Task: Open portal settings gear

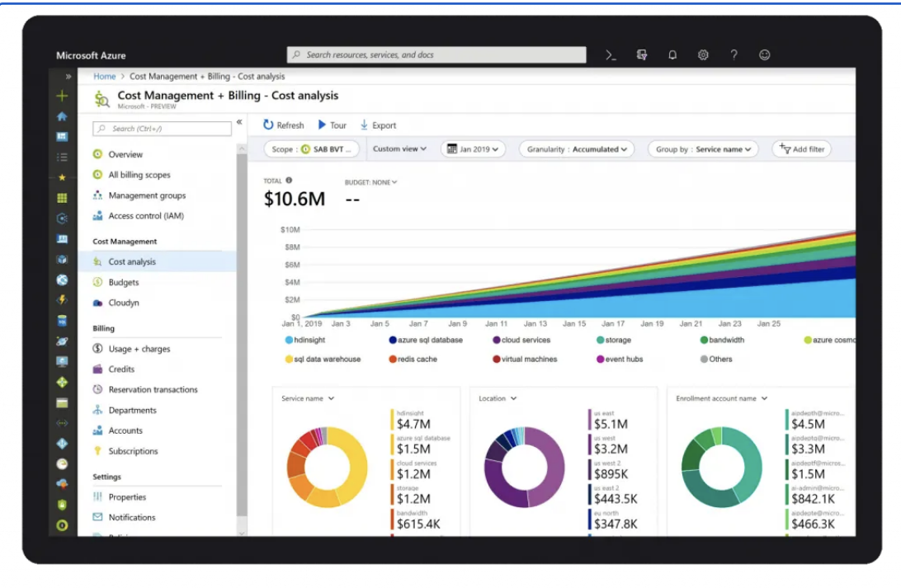Action: tap(703, 55)
